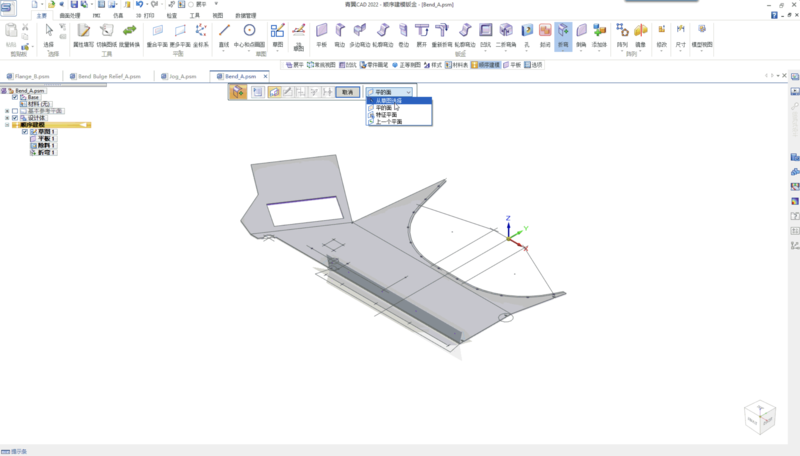The image size is (800, 456).
Task: Open the 平的面 plane type dropdown
Action: click(x=399, y=91)
